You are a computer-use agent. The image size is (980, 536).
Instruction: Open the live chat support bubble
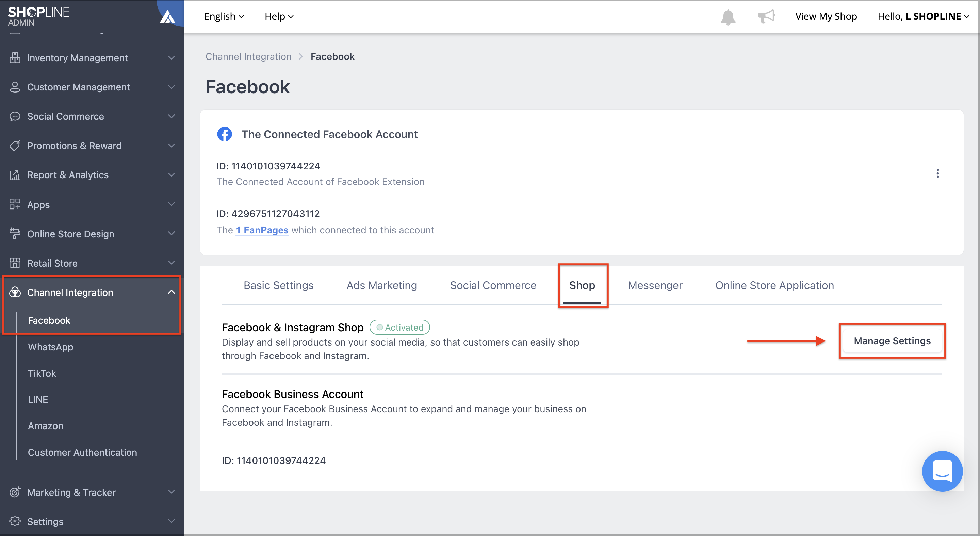942,471
